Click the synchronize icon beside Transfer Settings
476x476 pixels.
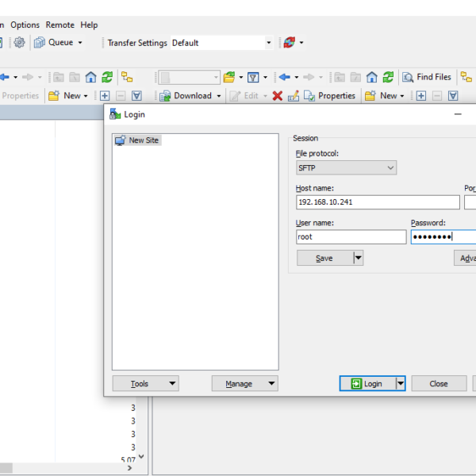pyautogui.click(x=290, y=43)
